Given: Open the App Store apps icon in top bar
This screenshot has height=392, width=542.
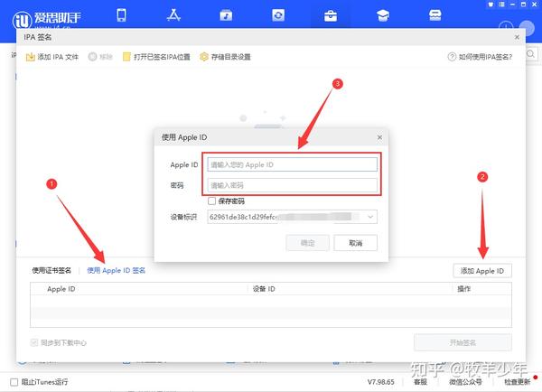Looking at the screenshot, I should (173, 15).
